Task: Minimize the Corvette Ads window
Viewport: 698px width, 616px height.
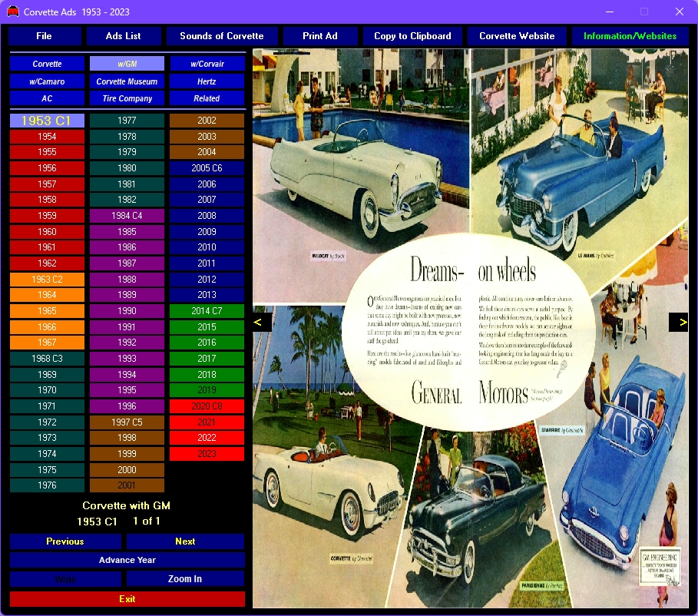Action: tap(610, 12)
